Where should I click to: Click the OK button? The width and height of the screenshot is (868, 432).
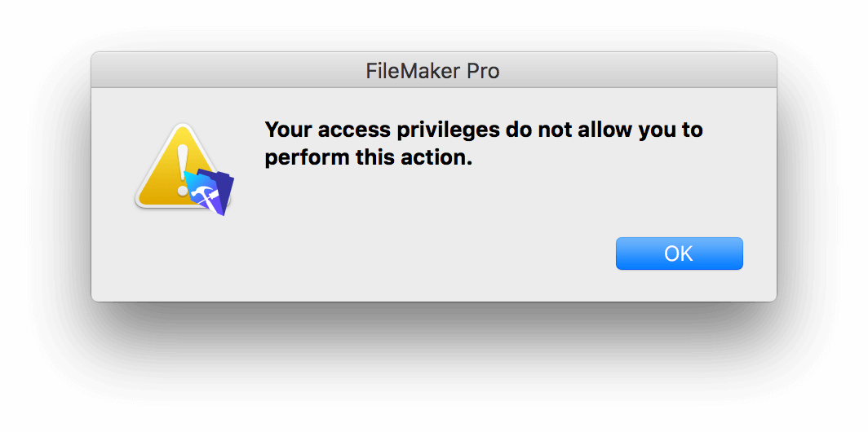pyautogui.click(x=680, y=253)
